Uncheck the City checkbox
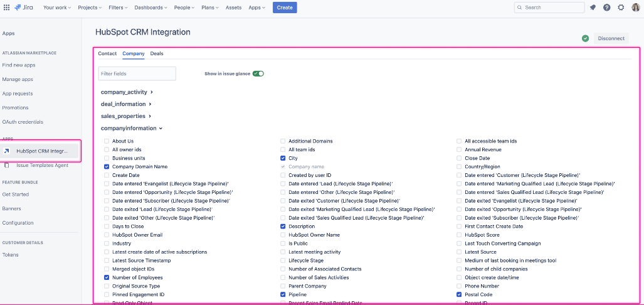The height and width of the screenshot is (305, 644). click(x=283, y=158)
